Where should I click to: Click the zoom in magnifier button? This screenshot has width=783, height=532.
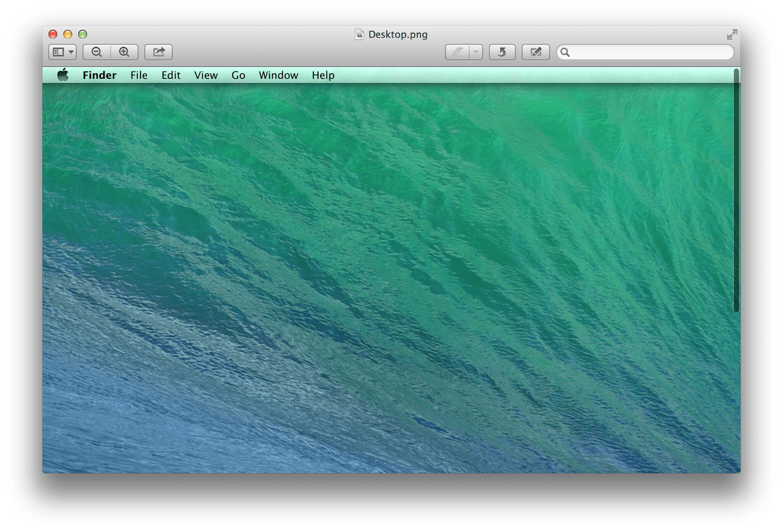coord(124,52)
